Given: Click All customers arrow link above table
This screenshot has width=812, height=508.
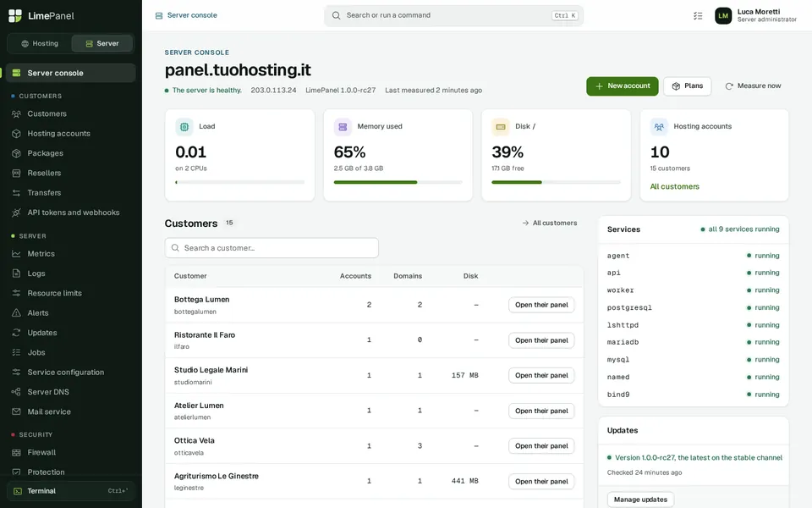Looking at the screenshot, I should (x=550, y=223).
